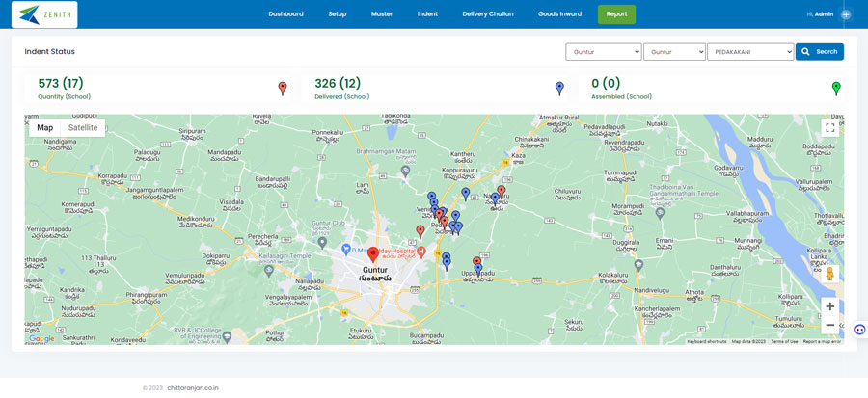The height and width of the screenshot is (398, 868).
Task: Expand the PEDAKAKANI dropdown
Action: point(750,52)
